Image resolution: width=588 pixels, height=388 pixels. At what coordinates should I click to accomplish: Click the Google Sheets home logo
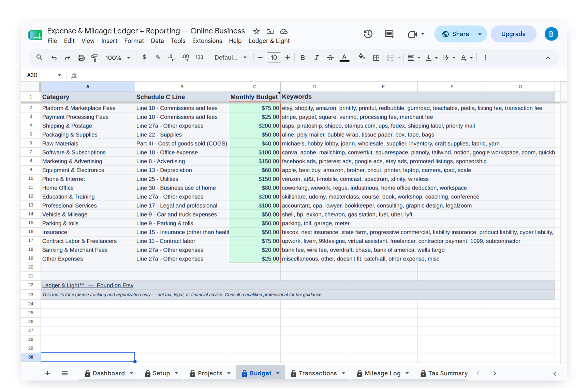coord(35,35)
